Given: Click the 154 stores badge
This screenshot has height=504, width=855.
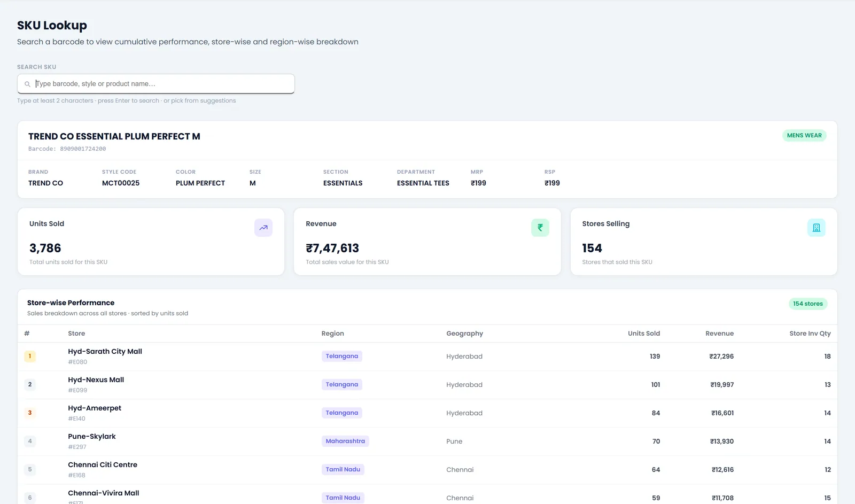Looking at the screenshot, I should pyautogui.click(x=808, y=304).
